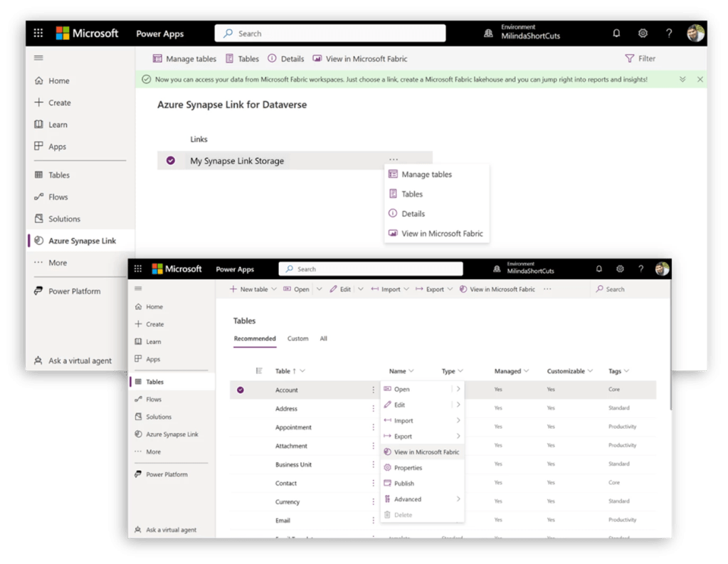Click the select-all list icon in the table header
Image resolution: width=728 pixels, height=564 pixels.
click(x=259, y=370)
